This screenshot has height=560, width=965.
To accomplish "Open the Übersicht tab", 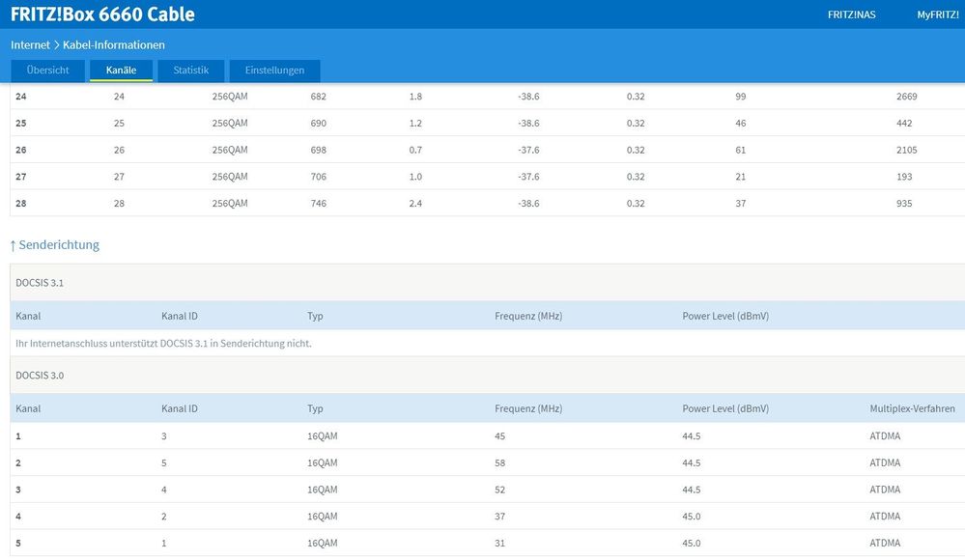I will 48,70.
